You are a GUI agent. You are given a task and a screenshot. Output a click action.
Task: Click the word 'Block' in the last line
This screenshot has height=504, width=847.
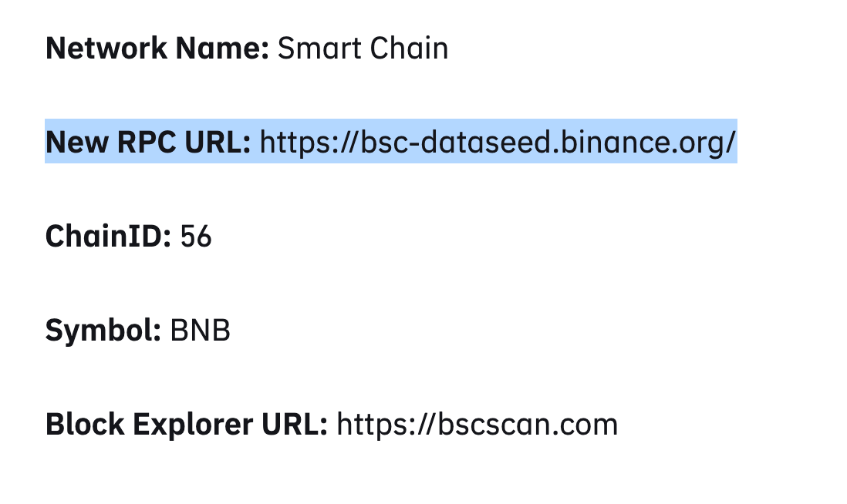[85, 424]
